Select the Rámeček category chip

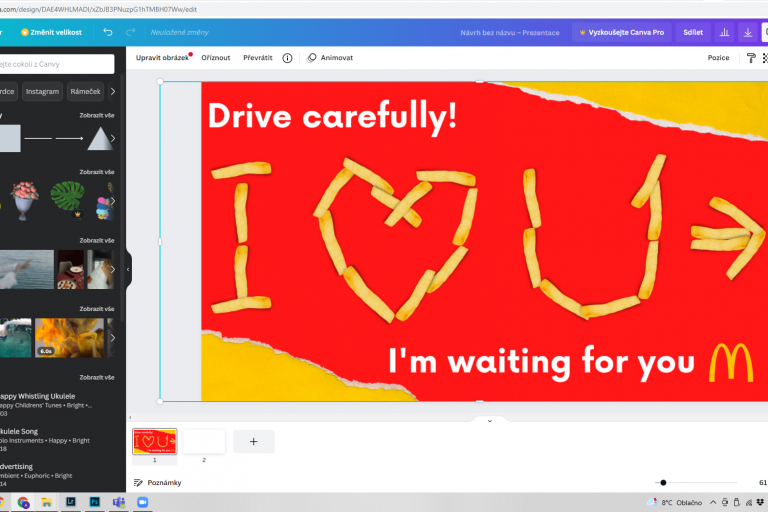point(85,92)
